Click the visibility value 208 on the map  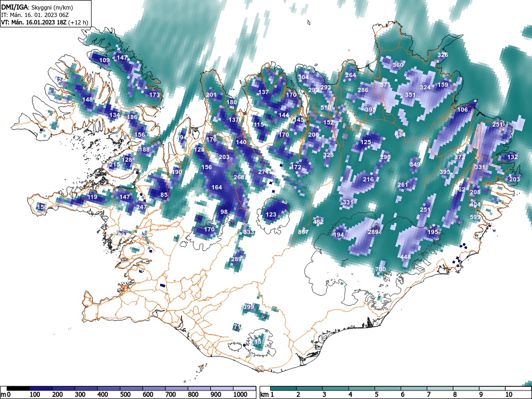coord(475,192)
